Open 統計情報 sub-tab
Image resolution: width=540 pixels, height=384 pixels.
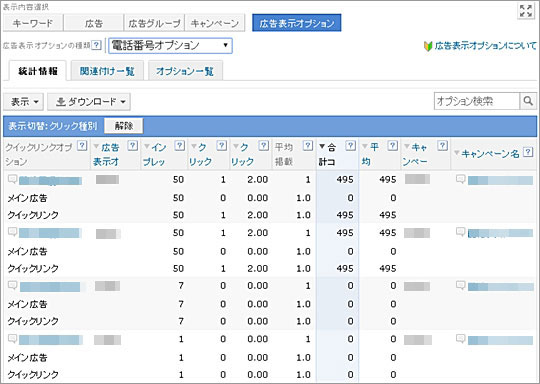tap(38, 71)
